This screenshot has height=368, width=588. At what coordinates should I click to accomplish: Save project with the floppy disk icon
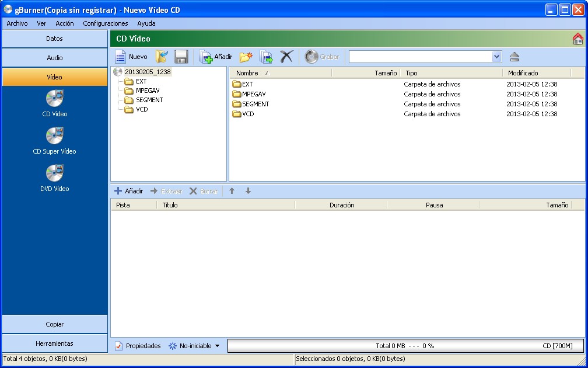pos(181,57)
